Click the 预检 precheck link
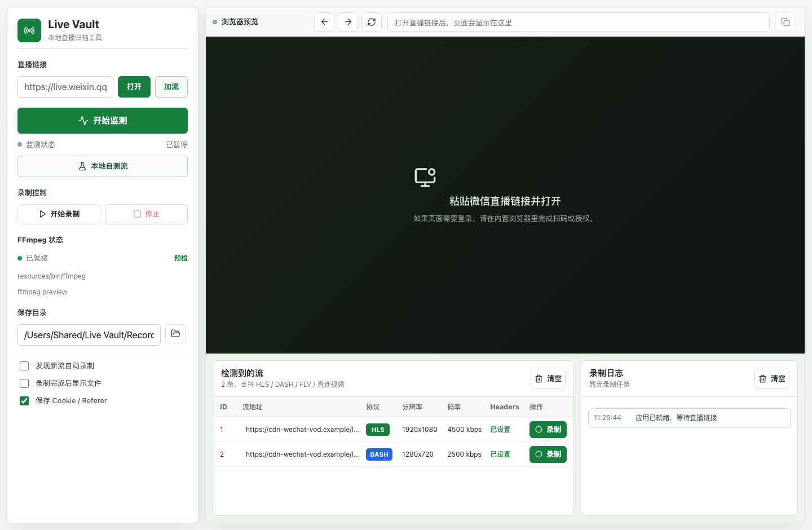 point(181,258)
